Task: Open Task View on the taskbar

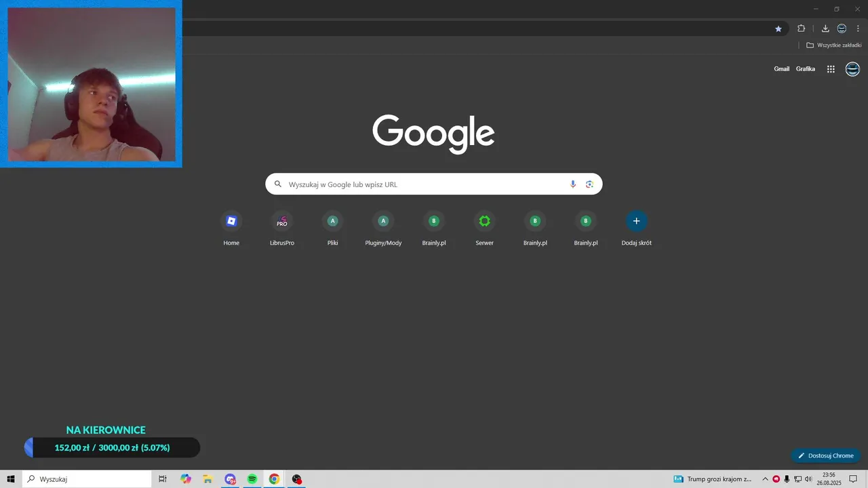Action: point(163,479)
